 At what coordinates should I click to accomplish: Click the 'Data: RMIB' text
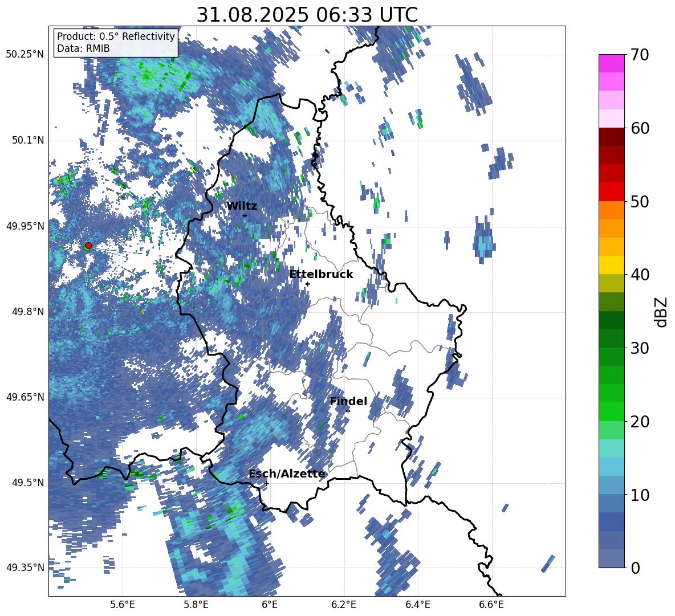coord(83,48)
